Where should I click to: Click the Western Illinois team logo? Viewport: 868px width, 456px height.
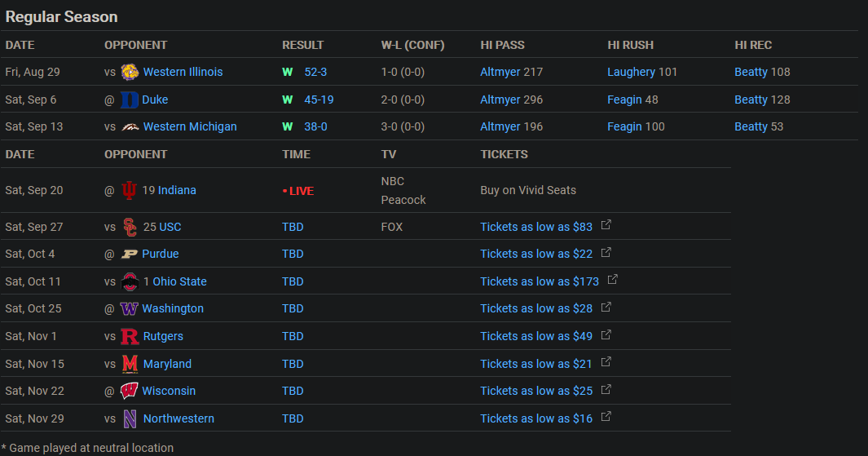(130, 72)
